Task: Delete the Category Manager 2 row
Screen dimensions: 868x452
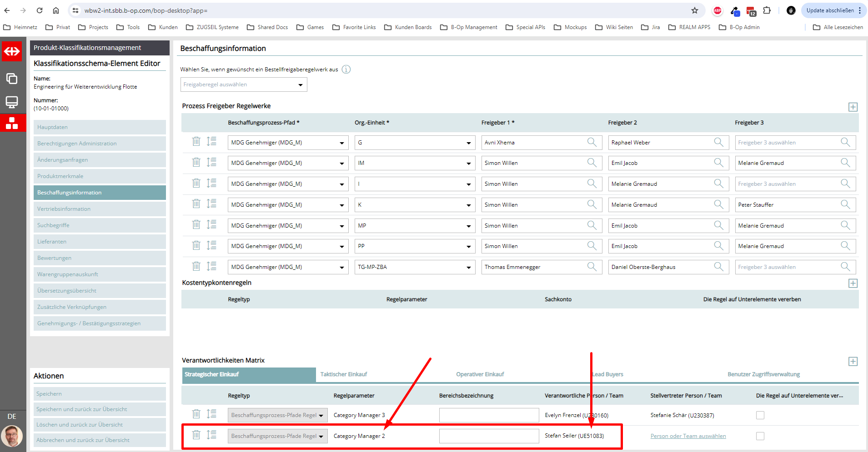Action: coord(196,435)
